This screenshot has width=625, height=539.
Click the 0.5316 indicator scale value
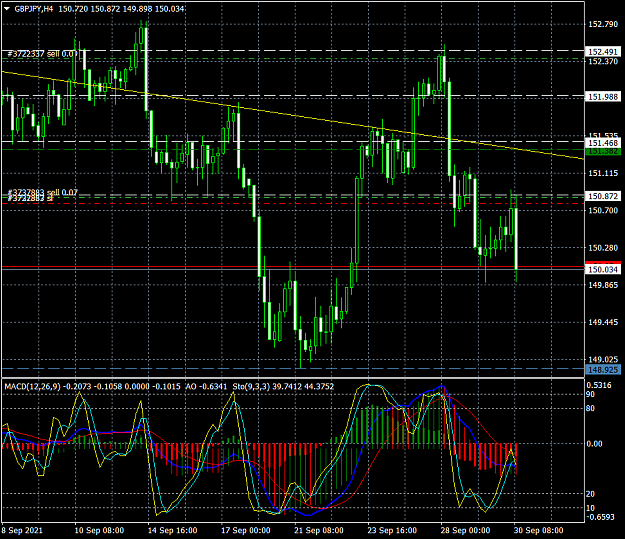tap(599, 385)
